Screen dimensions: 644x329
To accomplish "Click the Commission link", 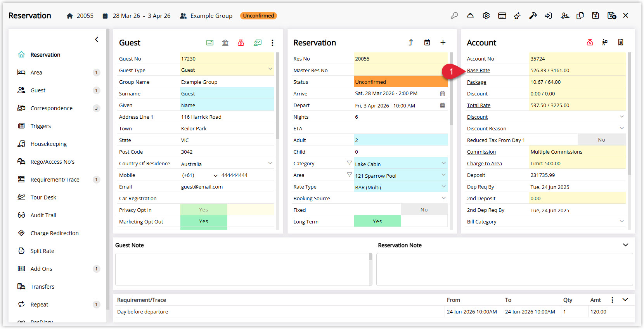I will click(x=481, y=152).
